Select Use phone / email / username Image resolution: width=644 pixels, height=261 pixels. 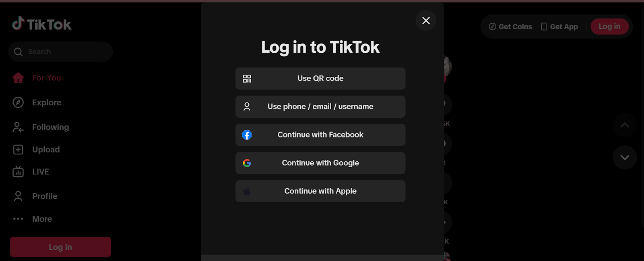tap(320, 107)
